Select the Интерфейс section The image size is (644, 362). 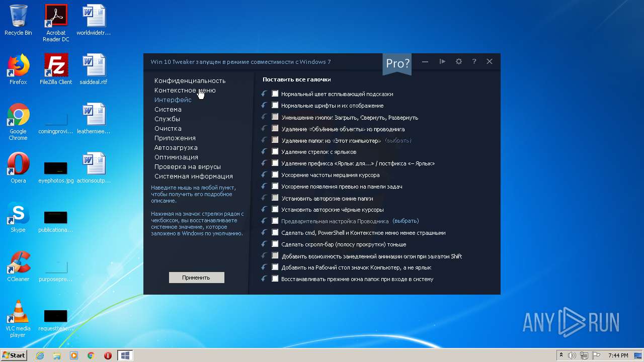173,100
